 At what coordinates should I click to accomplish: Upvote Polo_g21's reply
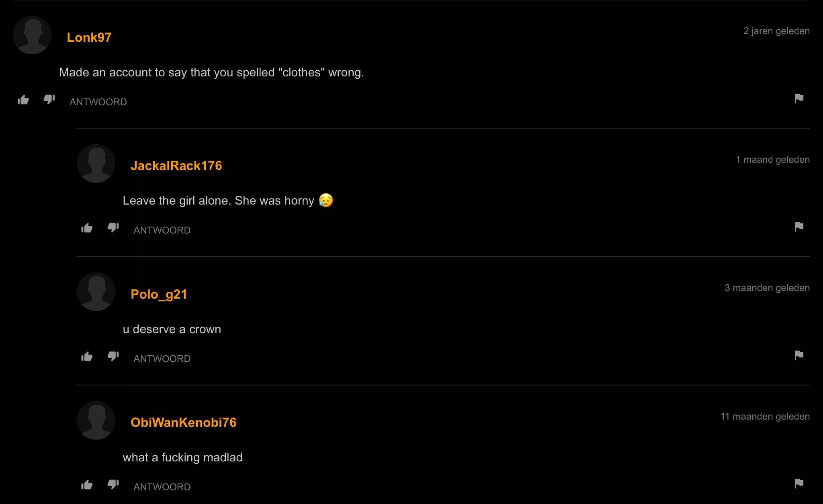point(87,356)
